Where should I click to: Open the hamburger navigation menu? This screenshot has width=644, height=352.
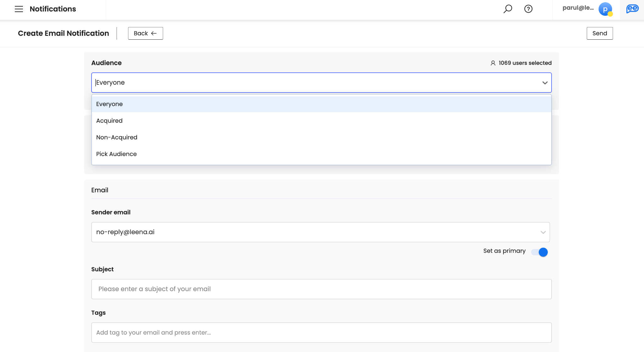coord(19,9)
